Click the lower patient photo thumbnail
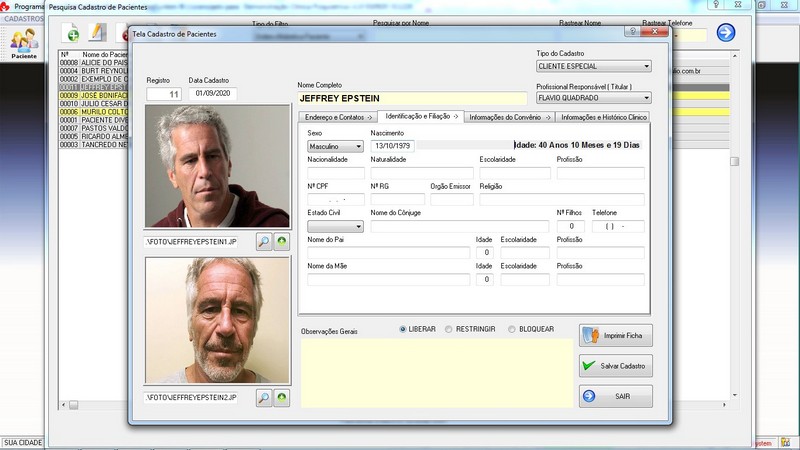The image size is (800, 450). click(x=217, y=320)
